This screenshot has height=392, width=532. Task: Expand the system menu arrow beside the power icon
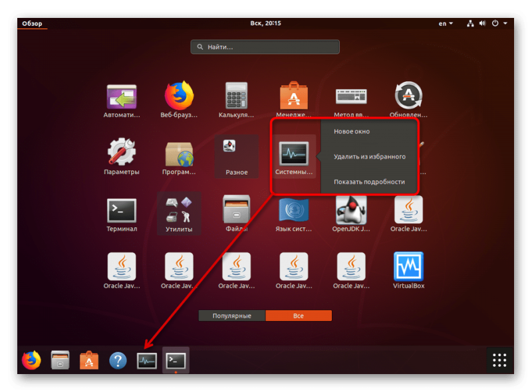[x=505, y=23]
